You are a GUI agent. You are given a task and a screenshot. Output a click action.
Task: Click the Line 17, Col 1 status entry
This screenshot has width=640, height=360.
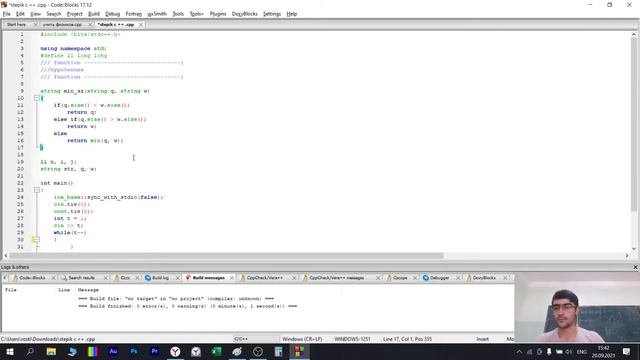coord(407,339)
